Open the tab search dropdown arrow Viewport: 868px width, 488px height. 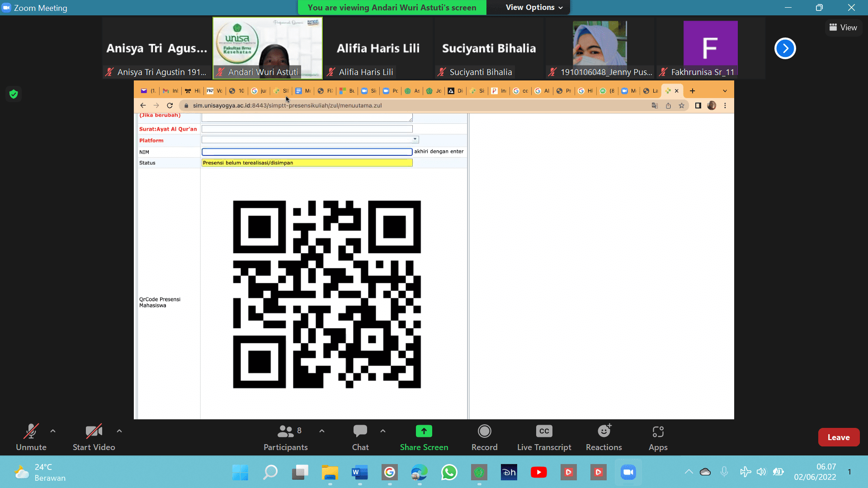(x=725, y=91)
